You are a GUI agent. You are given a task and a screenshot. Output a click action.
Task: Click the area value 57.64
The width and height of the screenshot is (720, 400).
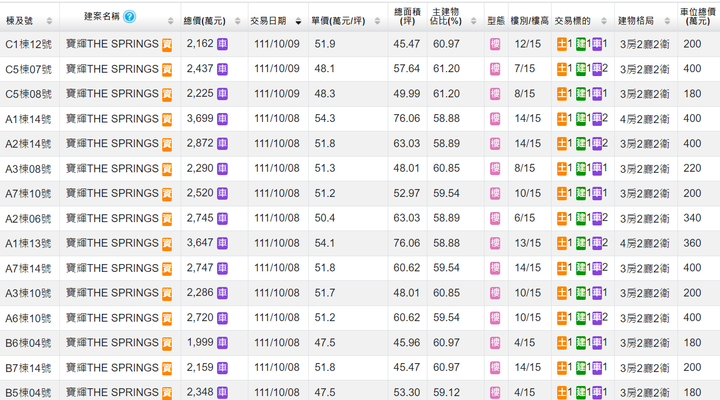[406, 69]
